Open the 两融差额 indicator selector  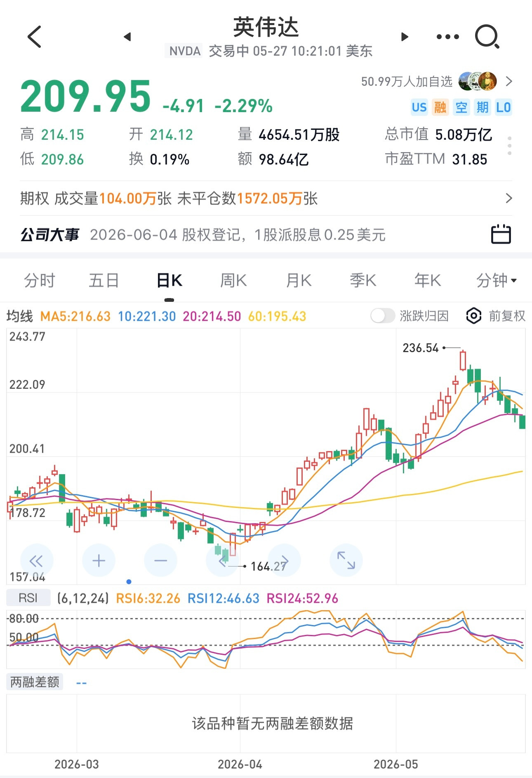click(x=35, y=682)
